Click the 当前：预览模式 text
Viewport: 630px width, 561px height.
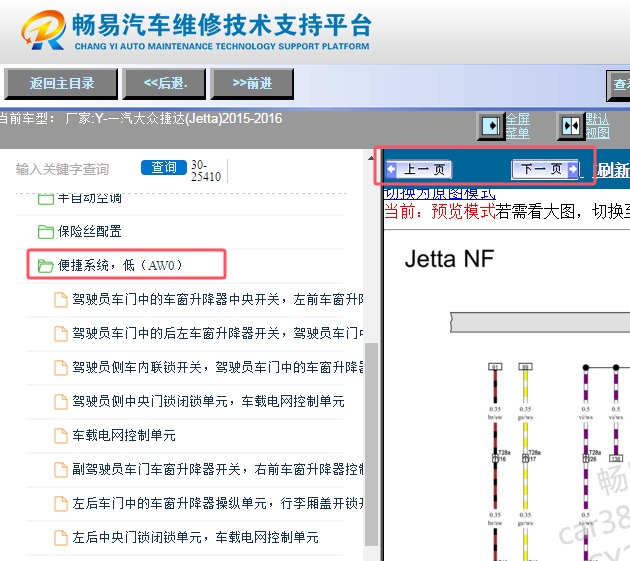(440, 211)
